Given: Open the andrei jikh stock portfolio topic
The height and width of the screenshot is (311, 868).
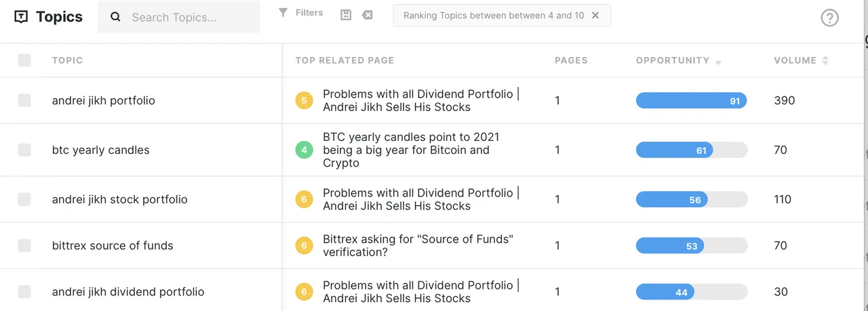Looking at the screenshot, I should tap(119, 199).
